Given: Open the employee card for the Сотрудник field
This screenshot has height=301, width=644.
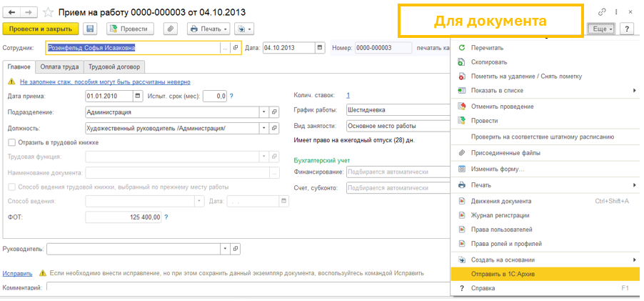Looking at the screenshot, I should 236,48.
